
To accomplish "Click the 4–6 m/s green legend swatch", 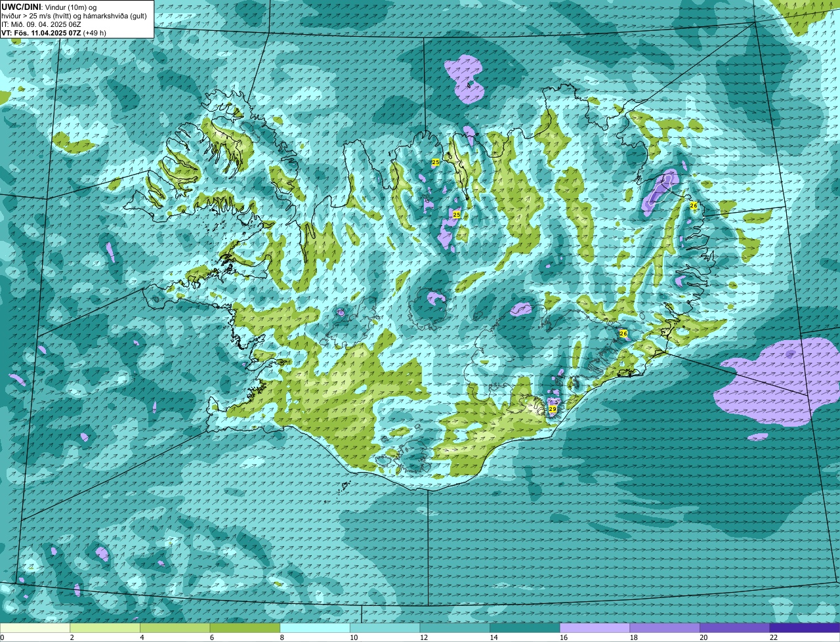I will [x=175, y=628].
